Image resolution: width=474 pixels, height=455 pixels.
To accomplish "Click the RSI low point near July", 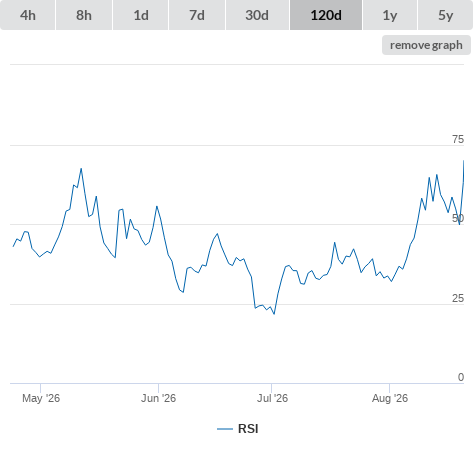I will tap(274, 314).
